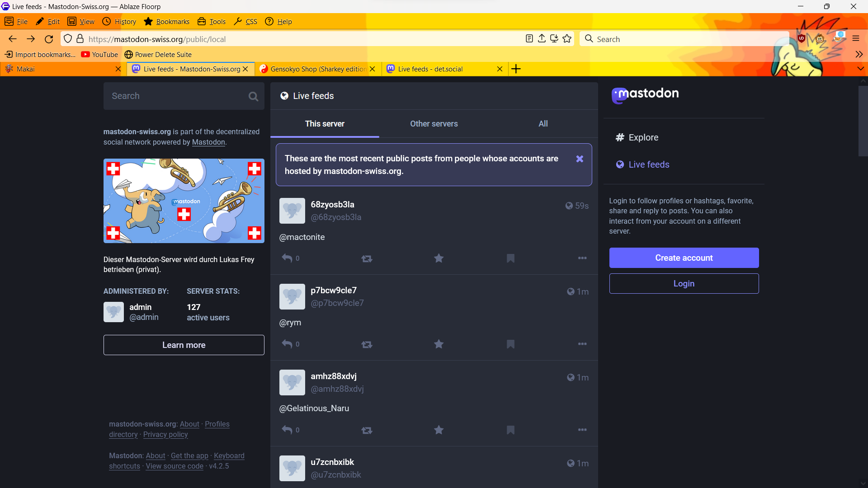Reload the current page
The width and height of the screenshot is (868, 488).
(x=49, y=39)
